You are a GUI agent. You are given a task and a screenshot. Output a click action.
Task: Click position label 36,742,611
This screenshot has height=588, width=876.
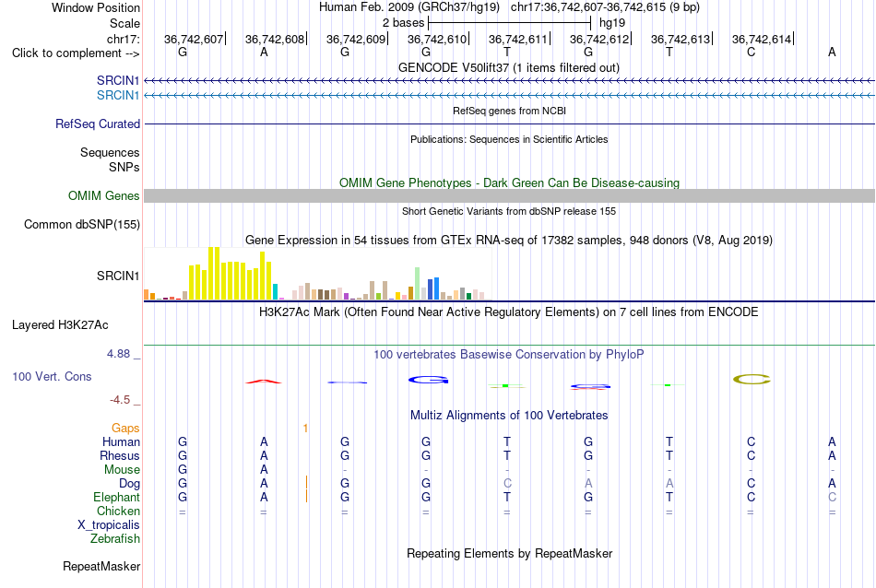pyautogui.click(x=518, y=39)
